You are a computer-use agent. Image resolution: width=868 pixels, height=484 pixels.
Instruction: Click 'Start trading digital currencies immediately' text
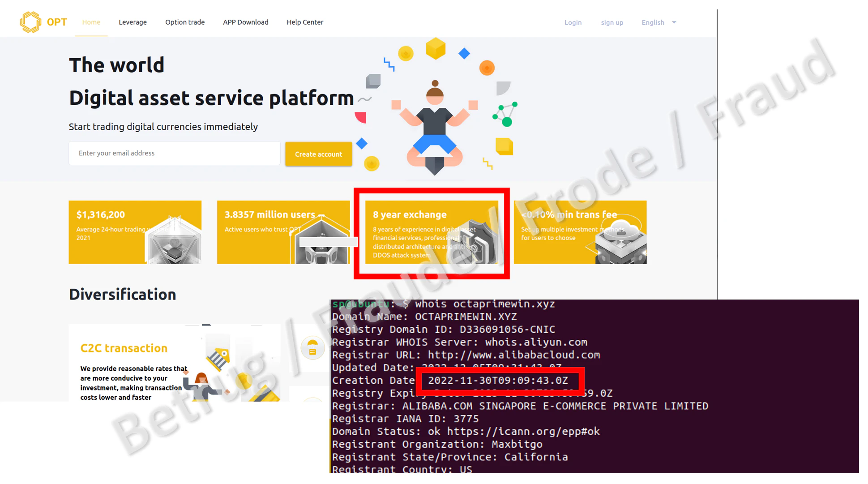pos(163,127)
